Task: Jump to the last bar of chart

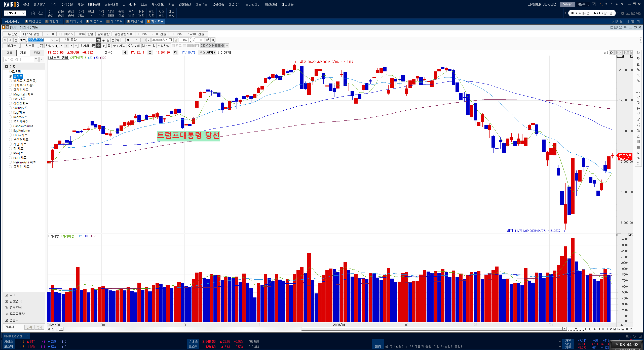Action: click(x=607, y=329)
